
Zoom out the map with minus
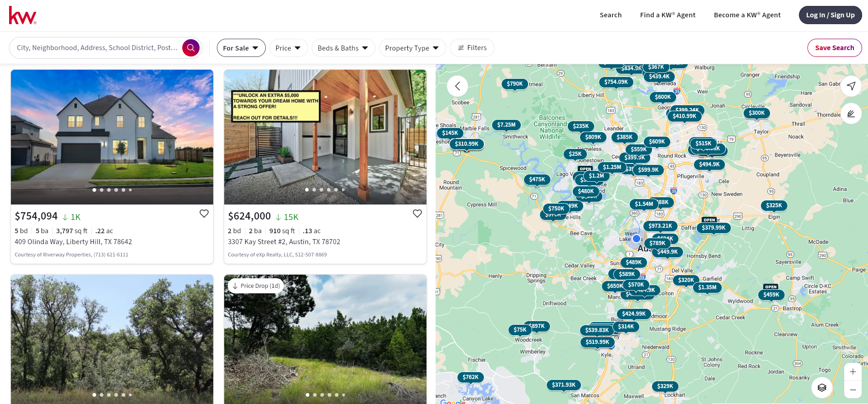tap(853, 390)
